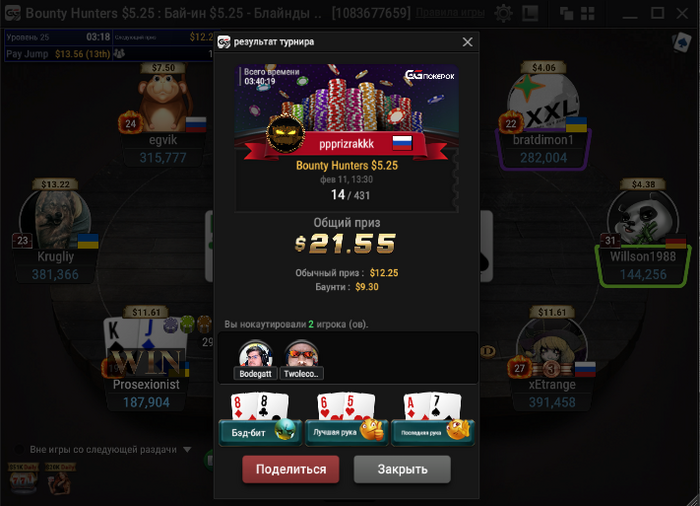Select knocked-out player Twoleco avatar

coord(301,360)
